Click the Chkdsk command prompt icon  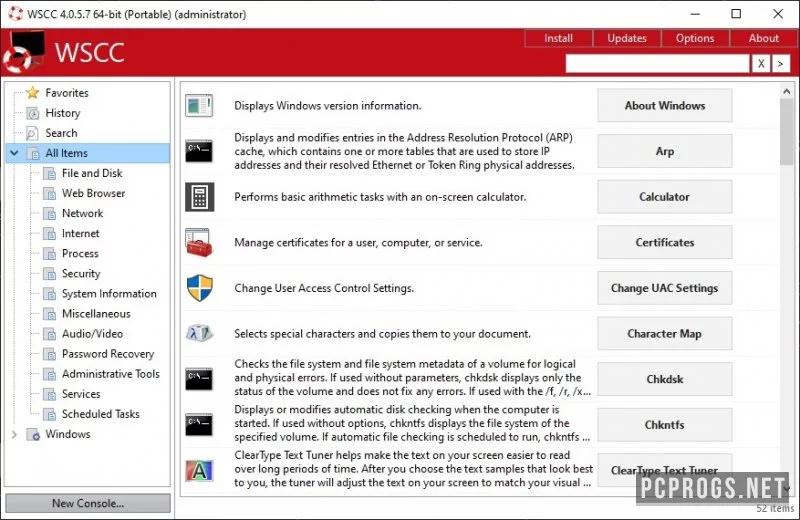click(x=199, y=379)
